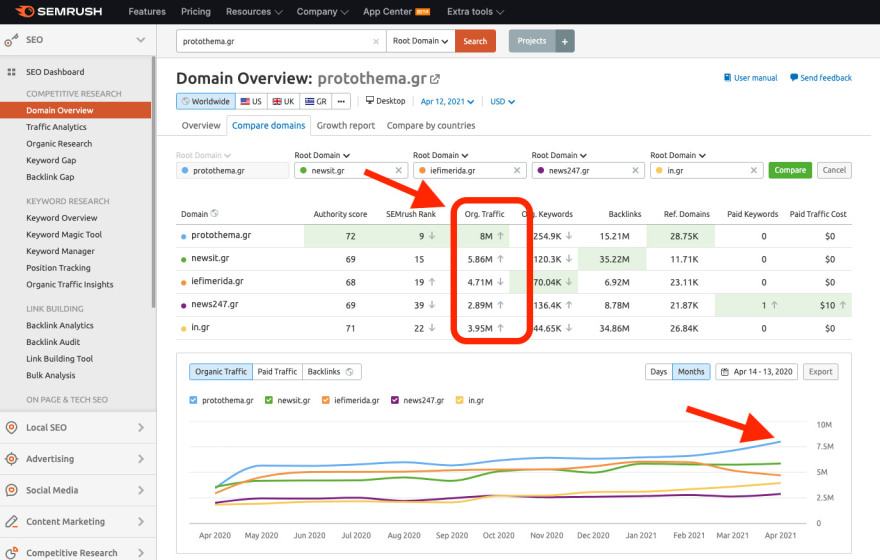This screenshot has height=560, width=880.
Task: Click the Local SEO sidebar icon
Action: click(x=11, y=428)
